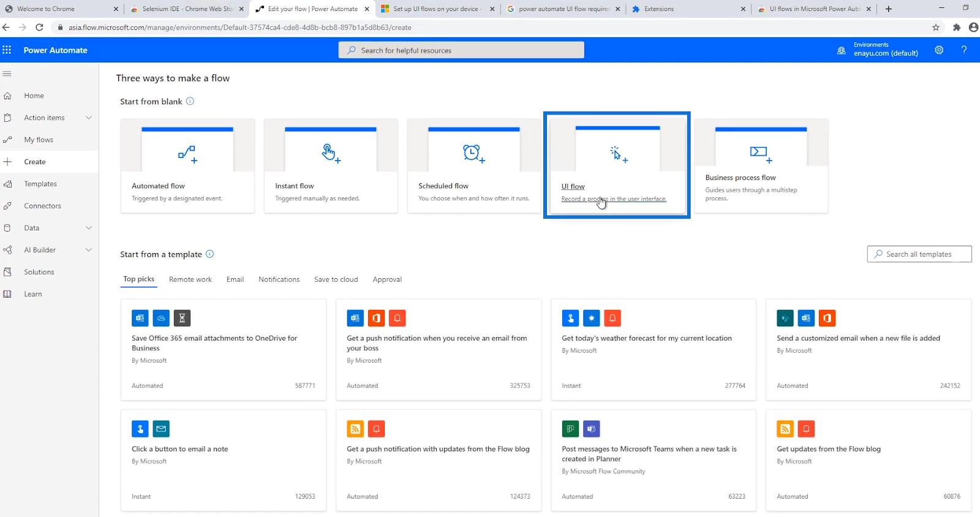Expand the Action items submenu chevron
The width and height of the screenshot is (980, 517).
tap(89, 118)
